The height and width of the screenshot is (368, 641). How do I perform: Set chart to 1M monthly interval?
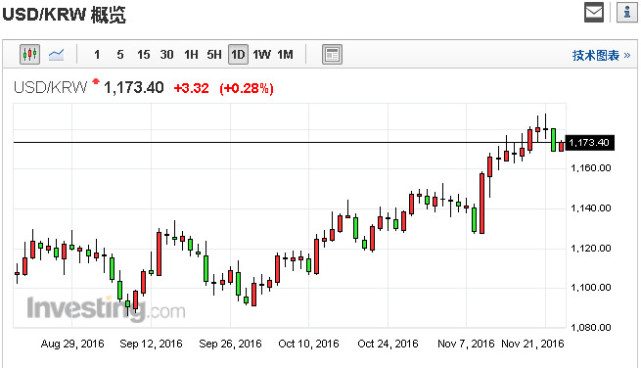click(285, 54)
